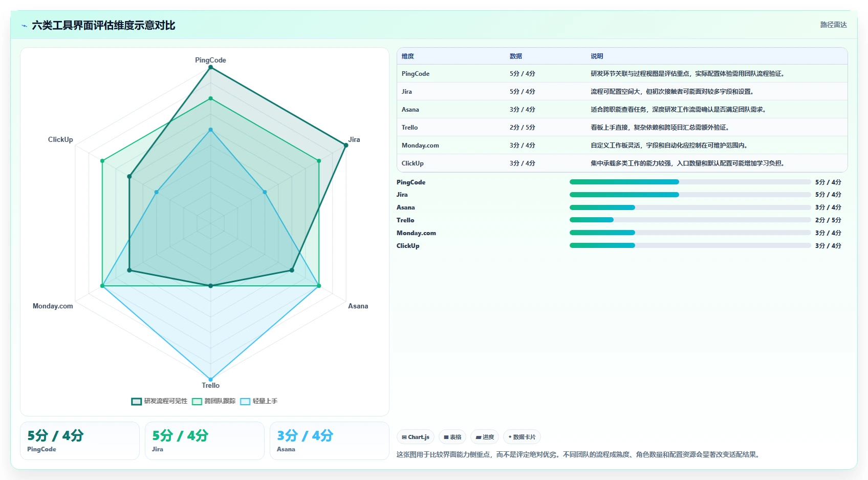The image size is (868, 480).
Task: Toggle the 研发流程可见性 legend series
Action: click(159, 401)
